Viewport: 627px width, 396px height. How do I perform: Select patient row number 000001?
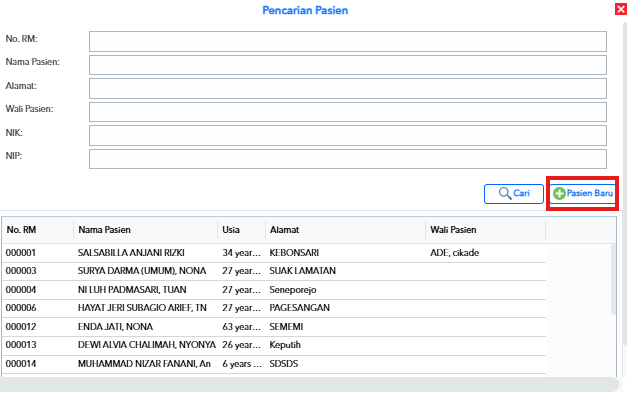tap(21, 253)
